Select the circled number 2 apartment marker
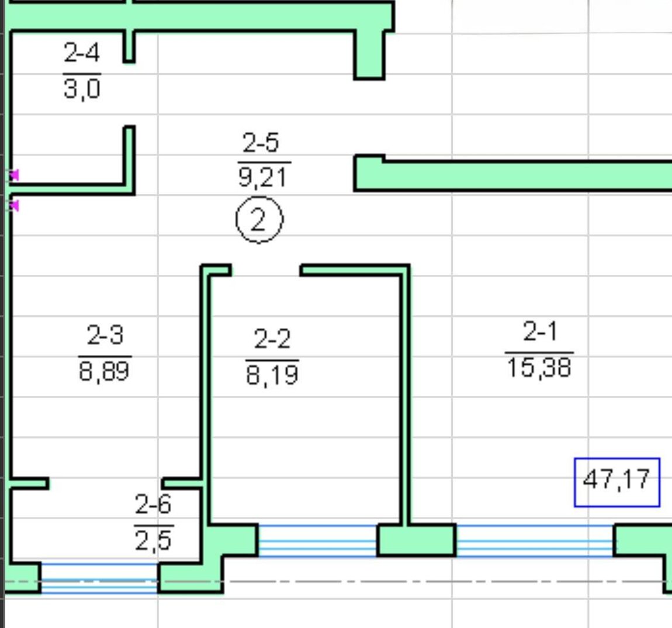 point(259,220)
